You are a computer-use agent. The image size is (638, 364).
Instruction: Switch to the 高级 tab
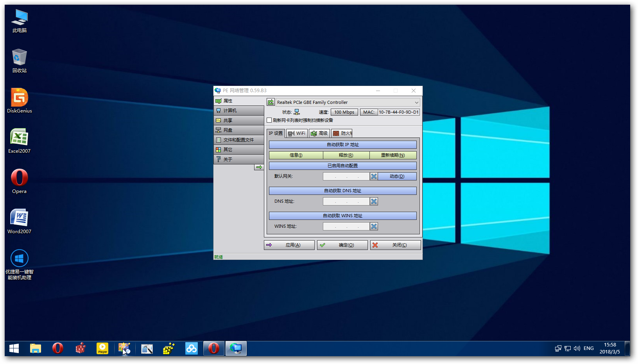(319, 133)
